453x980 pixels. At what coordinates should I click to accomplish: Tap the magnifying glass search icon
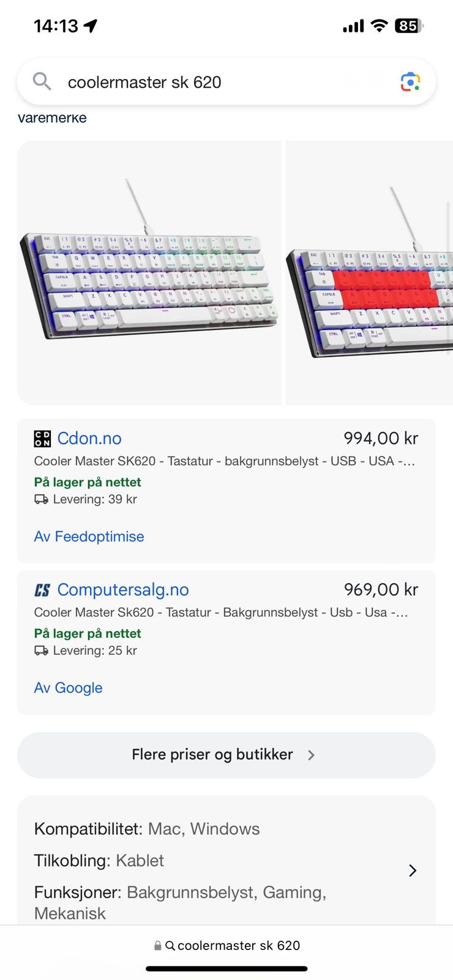(x=42, y=81)
